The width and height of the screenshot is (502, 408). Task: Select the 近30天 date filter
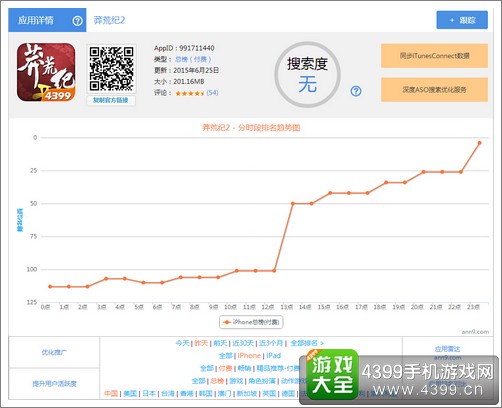coord(243,343)
